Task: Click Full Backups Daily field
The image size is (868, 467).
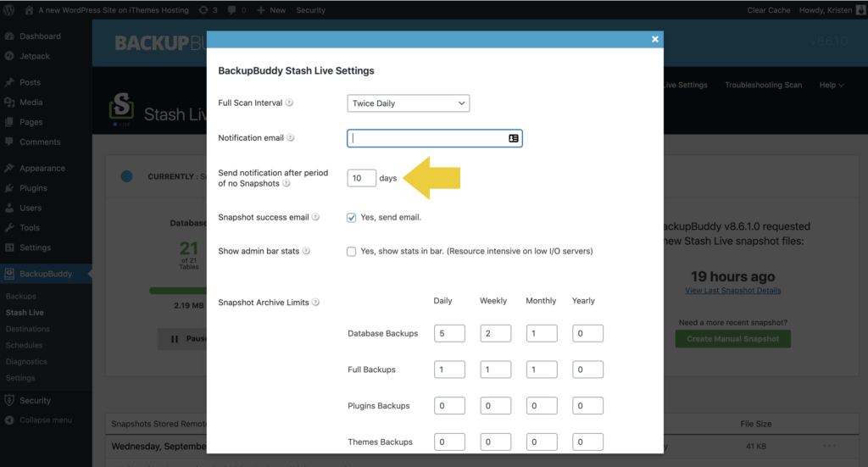Action: 449,369
